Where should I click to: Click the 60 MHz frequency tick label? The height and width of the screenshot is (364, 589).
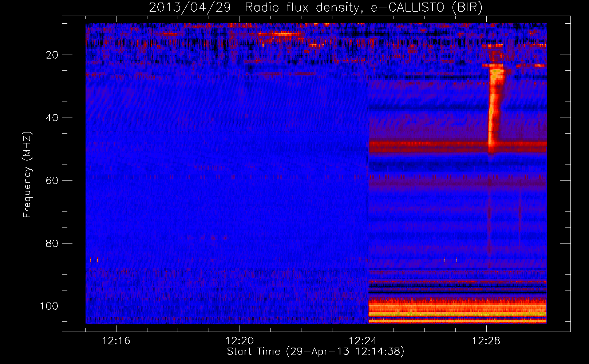click(x=52, y=181)
